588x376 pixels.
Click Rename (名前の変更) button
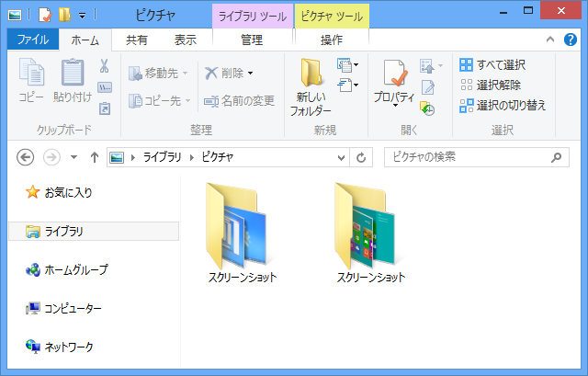click(x=239, y=100)
